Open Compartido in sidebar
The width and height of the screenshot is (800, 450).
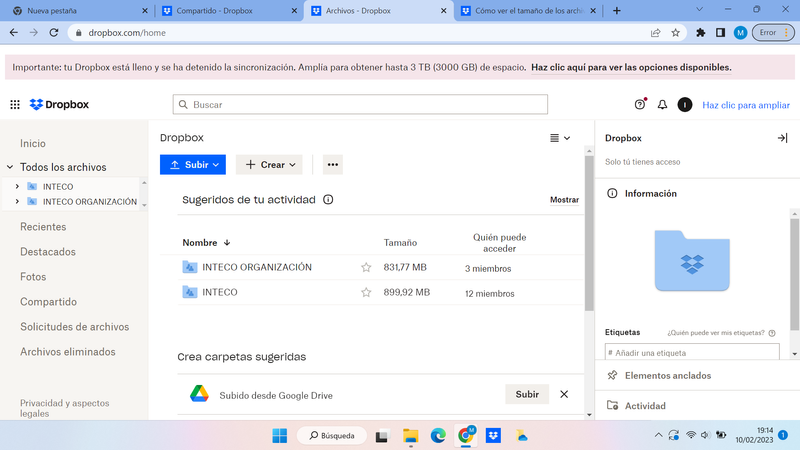(x=48, y=302)
